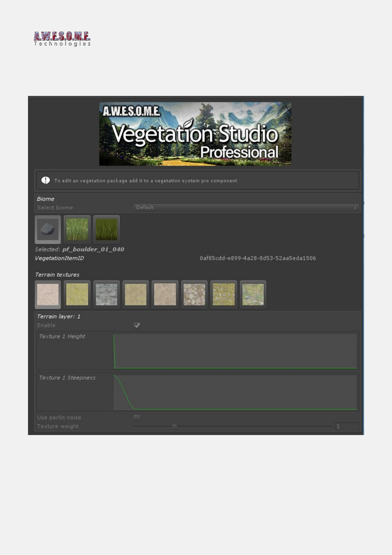The image size is (392, 555).
Task: Click the VegetationItemID label
Action: point(59,258)
